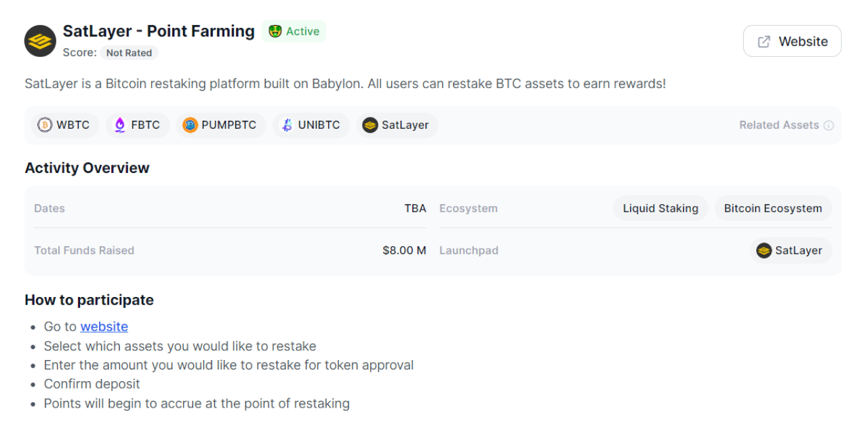Click the FBTC flame icon
Screen dimensions: 868x438
(x=120, y=125)
